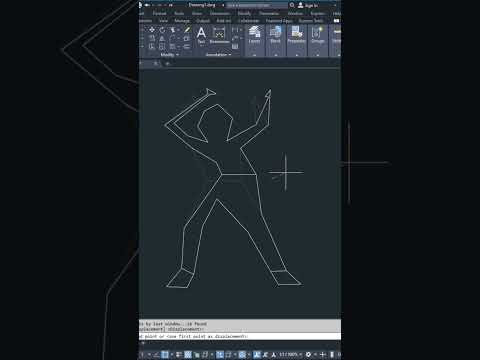Open the Groups panel button

pos(317,36)
